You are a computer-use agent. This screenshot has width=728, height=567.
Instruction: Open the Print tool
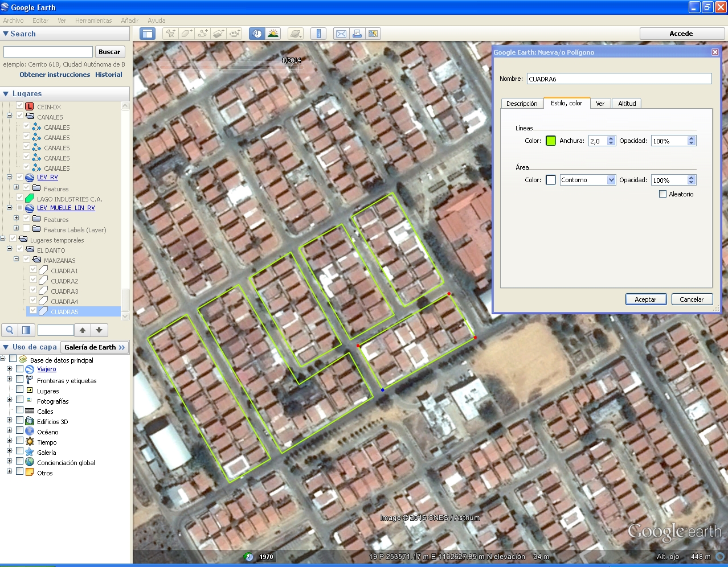[357, 34]
